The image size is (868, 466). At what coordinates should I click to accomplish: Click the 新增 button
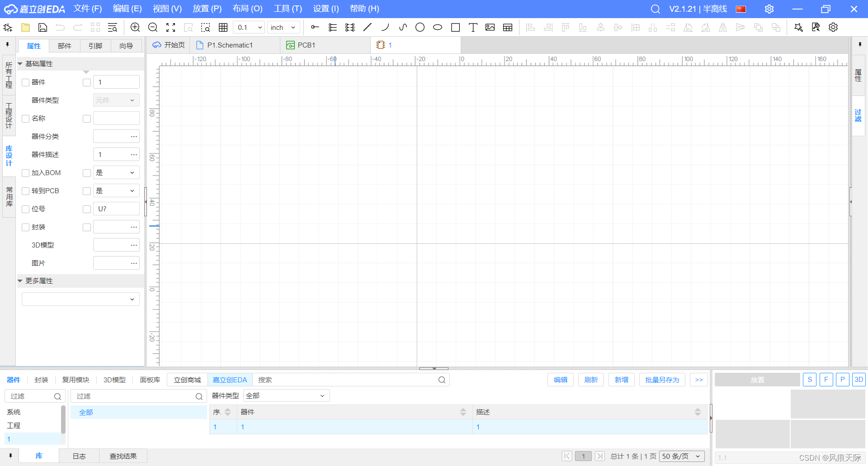point(622,380)
